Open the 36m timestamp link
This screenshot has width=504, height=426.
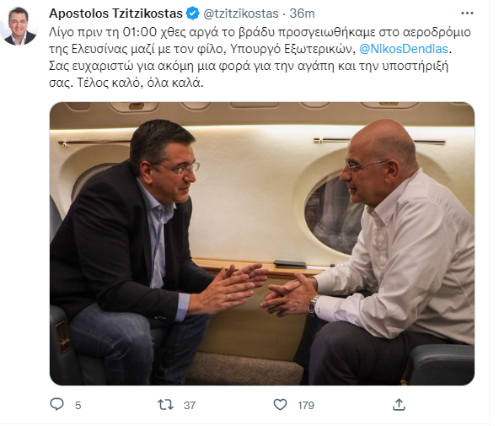click(x=302, y=13)
